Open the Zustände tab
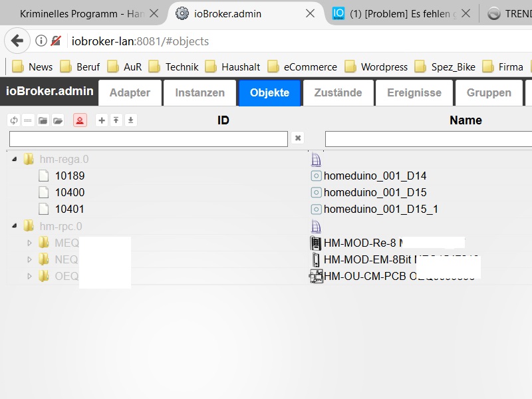This screenshot has height=399, width=532. point(338,93)
